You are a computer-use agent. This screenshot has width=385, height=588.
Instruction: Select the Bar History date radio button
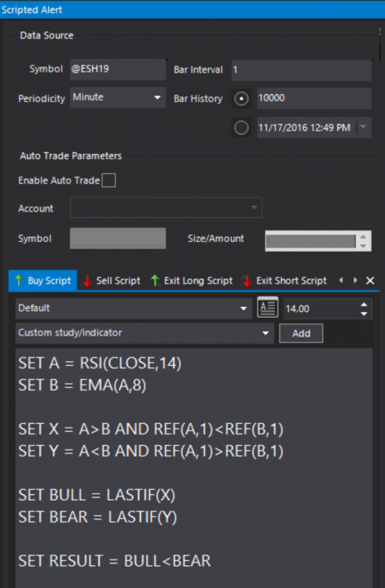pyautogui.click(x=241, y=127)
